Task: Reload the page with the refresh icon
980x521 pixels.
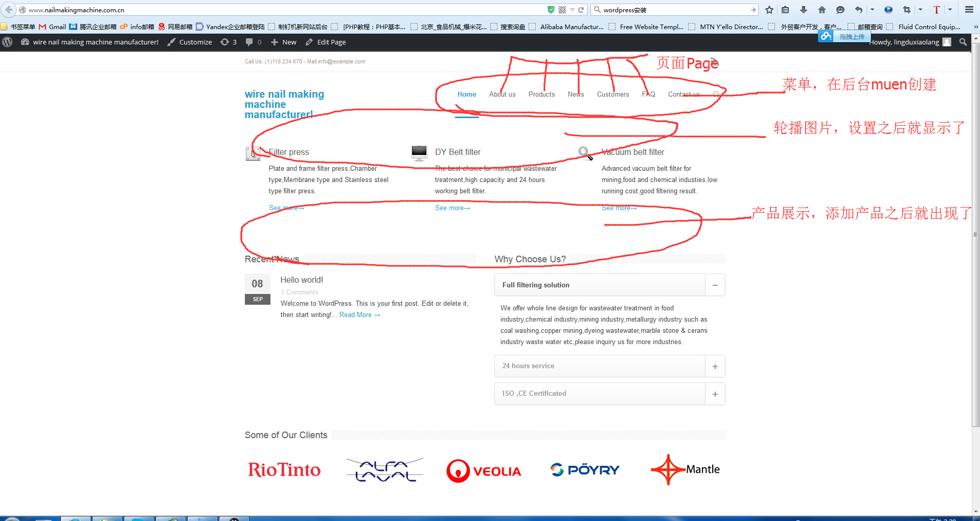Action: pyautogui.click(x=581, y=10)
